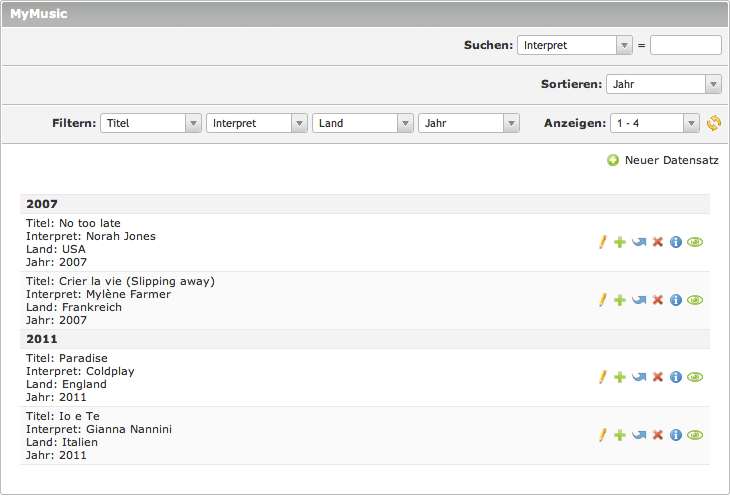The image size is (730, 500).
Task: Open info icon for Io e Te record
Action: [676, 435]
